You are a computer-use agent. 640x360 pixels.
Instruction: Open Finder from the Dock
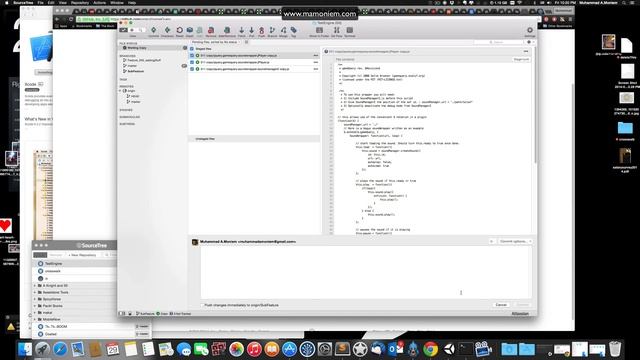pyautogui.click(x=24, y=349)
